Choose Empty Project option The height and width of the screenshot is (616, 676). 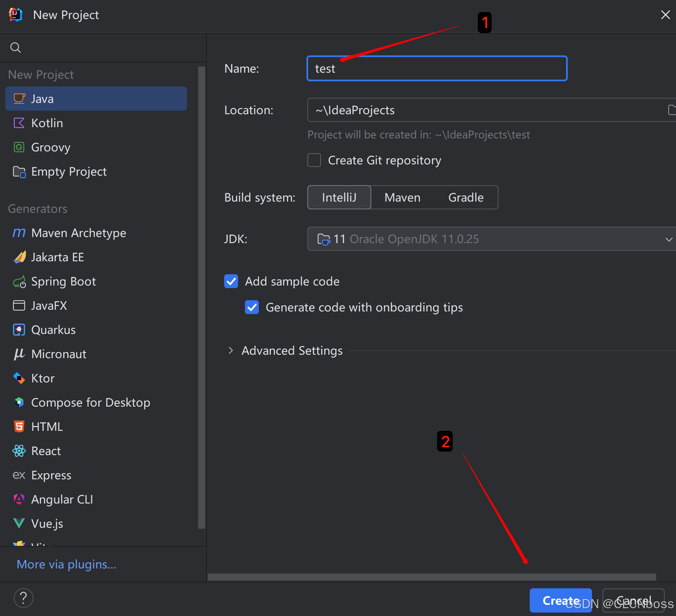96,172
